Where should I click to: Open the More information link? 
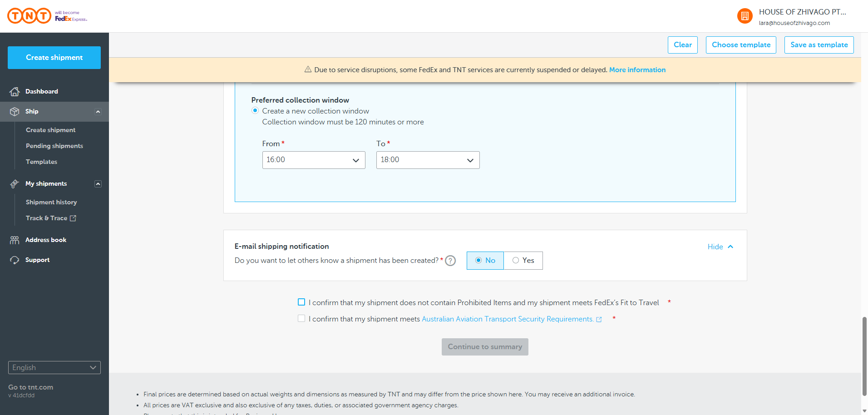point(637,70)
